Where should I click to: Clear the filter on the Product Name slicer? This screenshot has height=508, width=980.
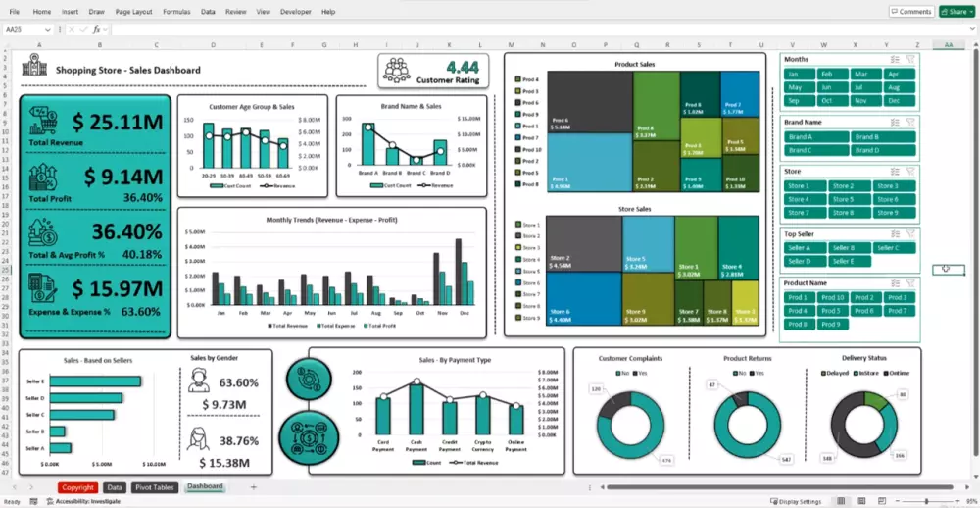pos(910,282)
